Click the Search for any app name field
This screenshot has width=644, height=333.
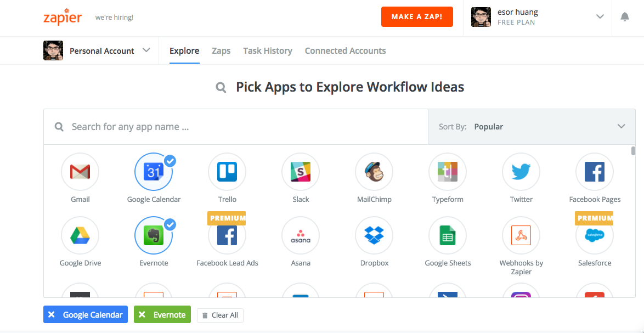pyautogui.click(x=236, y=127)
